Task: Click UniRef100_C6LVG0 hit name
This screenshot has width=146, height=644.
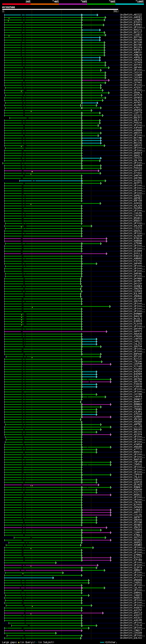Action: [131, 588]
